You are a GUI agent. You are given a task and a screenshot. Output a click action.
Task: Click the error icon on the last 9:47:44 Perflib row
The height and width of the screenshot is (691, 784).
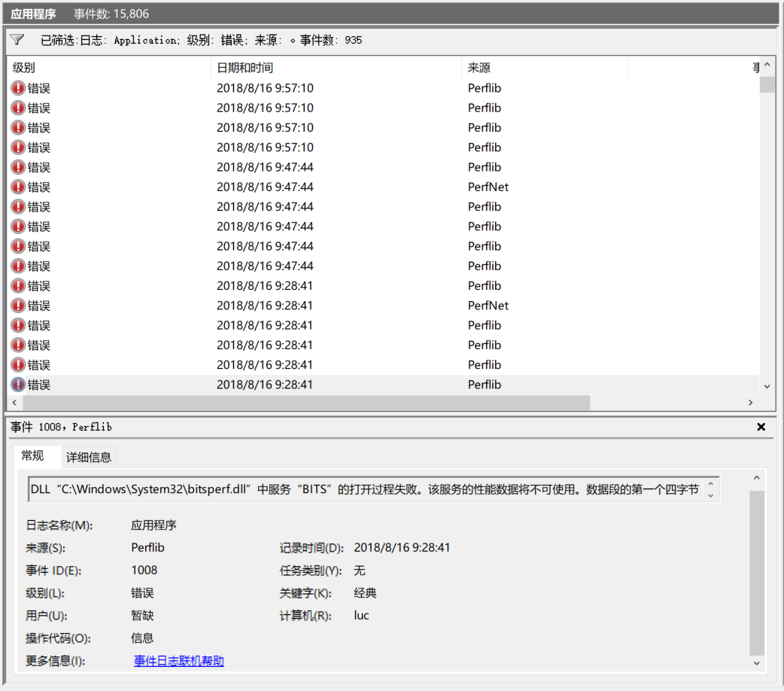[x=17, y=266]
